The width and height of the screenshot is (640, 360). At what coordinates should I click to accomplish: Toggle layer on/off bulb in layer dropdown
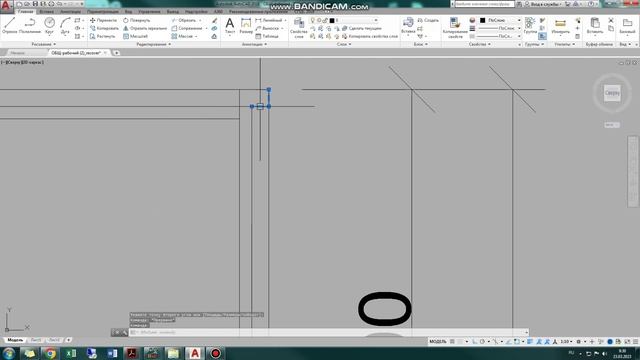pyautogui.click(x=313, y=20)
